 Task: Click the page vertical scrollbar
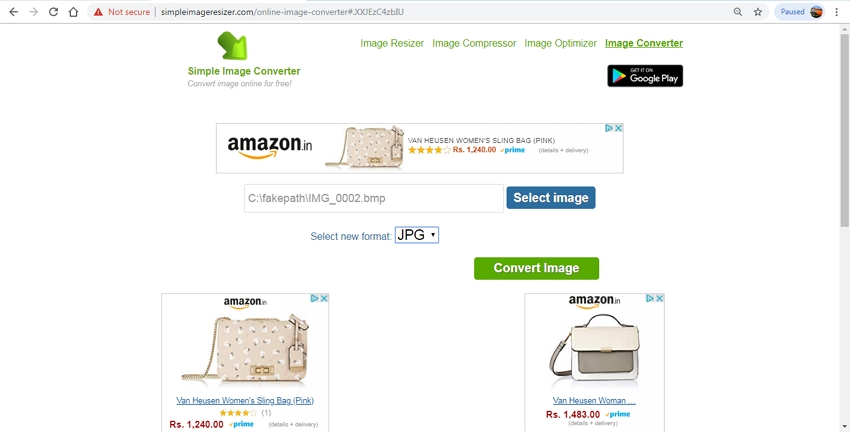click(x=845, y=228)
